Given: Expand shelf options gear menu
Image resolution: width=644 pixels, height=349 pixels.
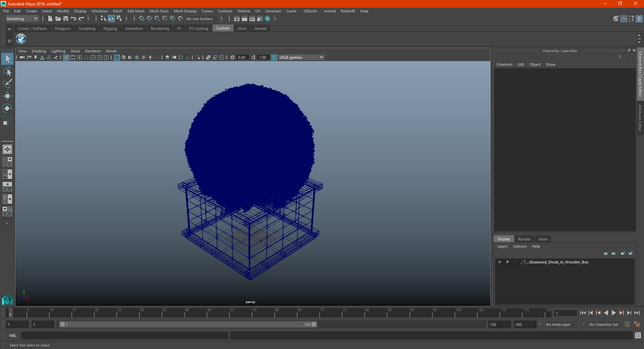Looking at the screenshot, I should point(9,41).
